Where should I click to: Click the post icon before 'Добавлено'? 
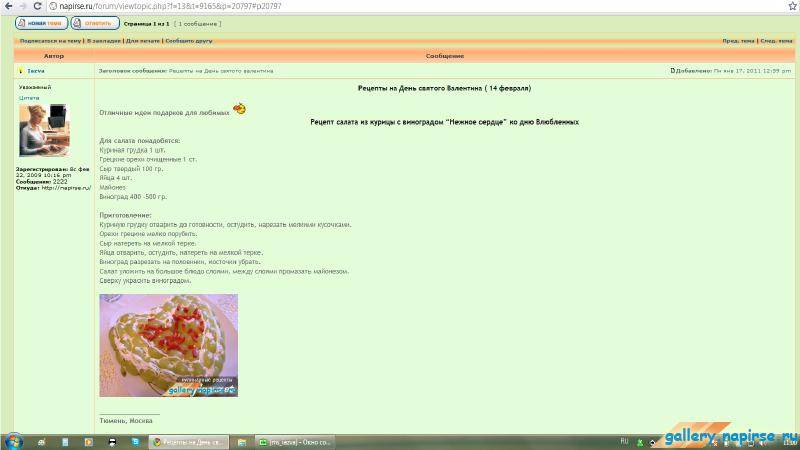point(672,71)
